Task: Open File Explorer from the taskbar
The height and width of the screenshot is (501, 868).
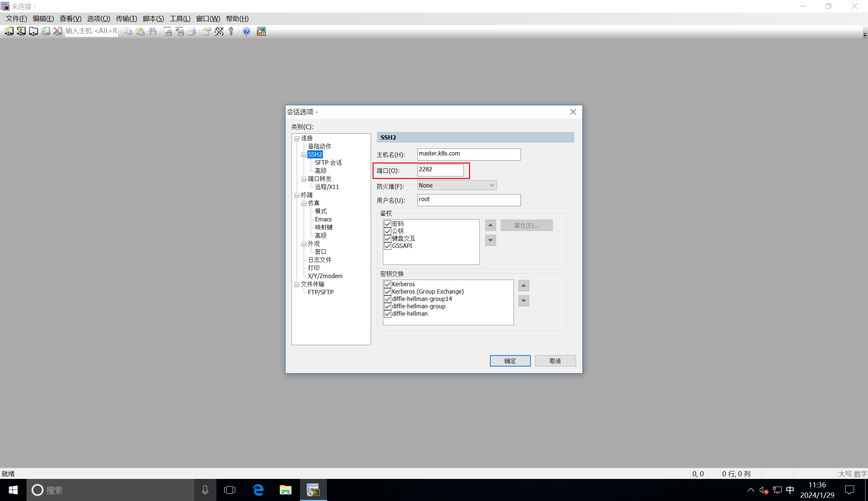Action: tap(285, 490)
